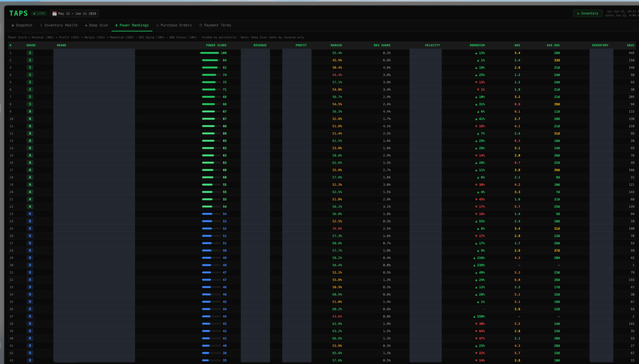Click the power score bar showing 84
This screenshot has height=364, width=639.
211,60
